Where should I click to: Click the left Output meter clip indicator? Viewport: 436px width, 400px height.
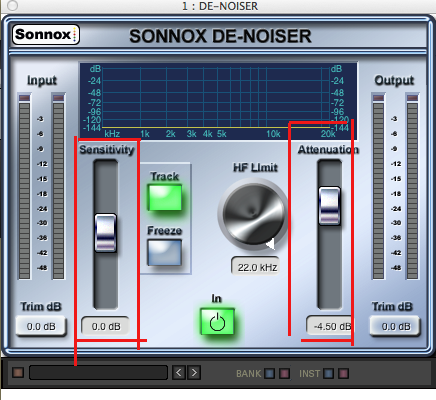(378, 98)
